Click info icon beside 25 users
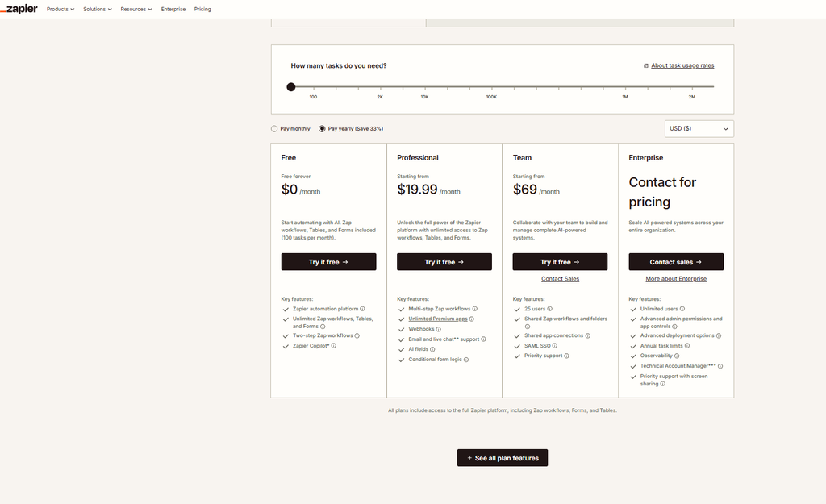 [x=549, y=309]
